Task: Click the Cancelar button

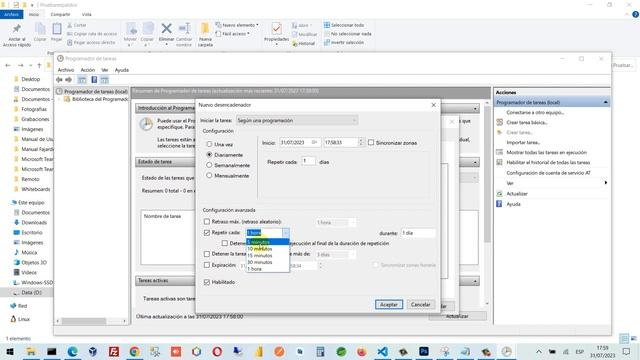Action: click(420, 304)
